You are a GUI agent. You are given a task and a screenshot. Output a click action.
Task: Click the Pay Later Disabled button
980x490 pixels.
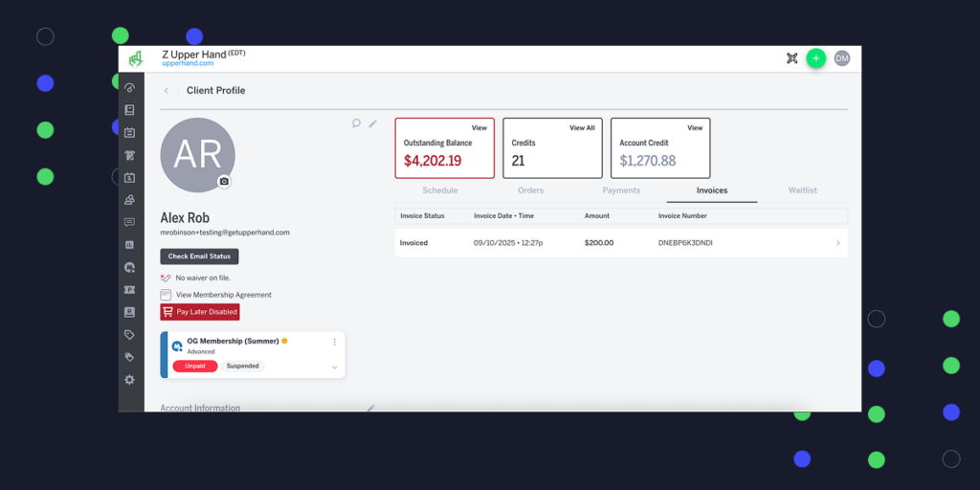[199, 312]
